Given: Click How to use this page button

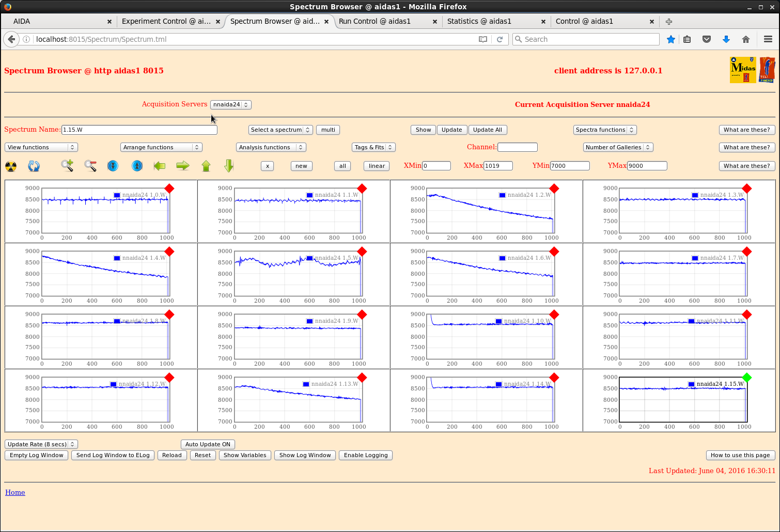Looking at the screenshot, I should pyautogui.click(x=740, y=455).
